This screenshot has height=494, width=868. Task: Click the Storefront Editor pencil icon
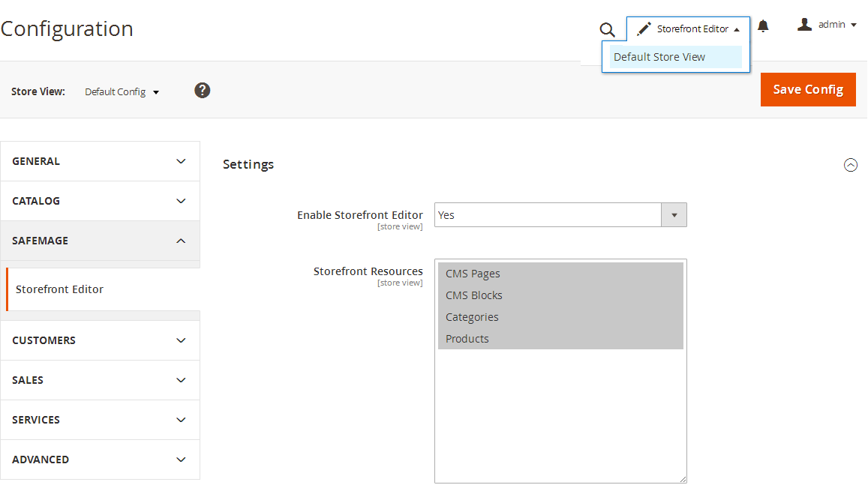coord(644,29)
